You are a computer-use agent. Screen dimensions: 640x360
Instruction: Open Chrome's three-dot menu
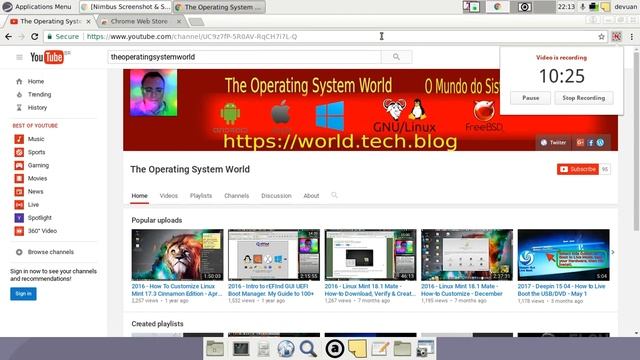(632, 37)
